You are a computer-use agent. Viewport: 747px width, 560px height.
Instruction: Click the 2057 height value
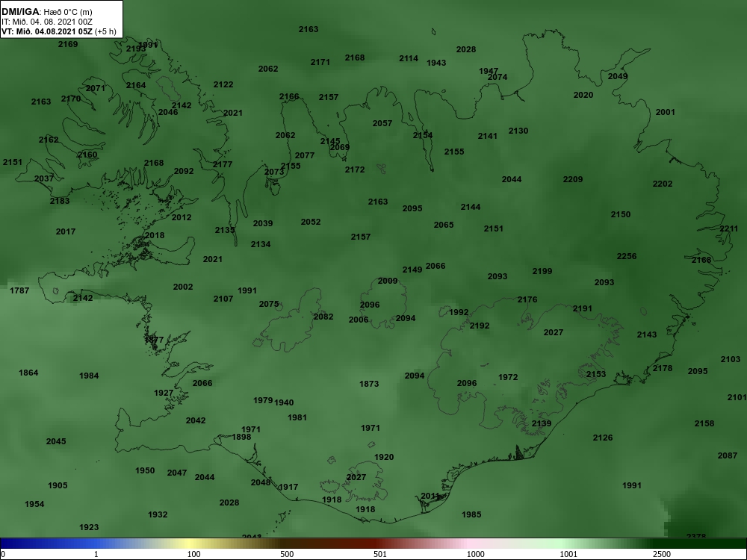(382, 123)
